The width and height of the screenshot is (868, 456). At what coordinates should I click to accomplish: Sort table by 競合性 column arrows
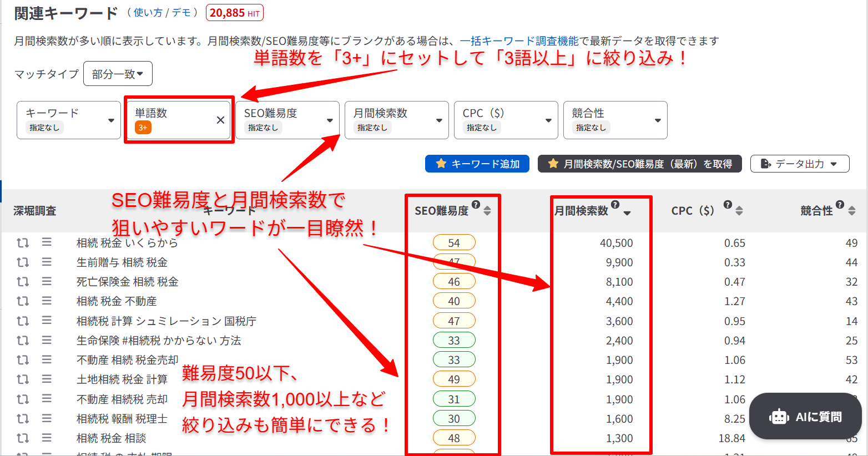852,211
